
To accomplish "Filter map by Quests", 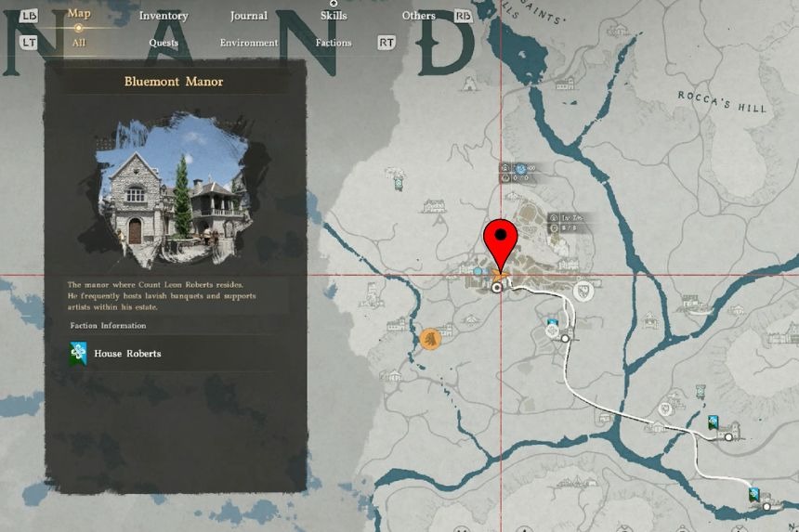I will 164,43.
